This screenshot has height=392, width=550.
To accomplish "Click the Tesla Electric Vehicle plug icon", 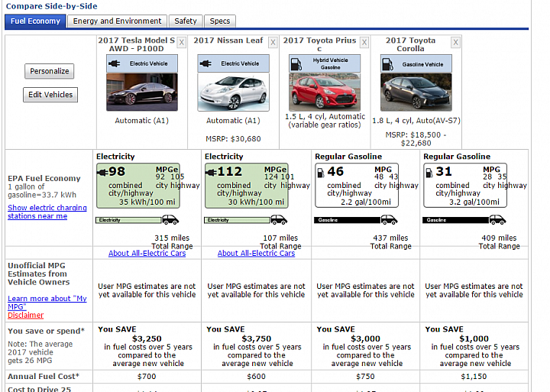I will coord(115,63).
